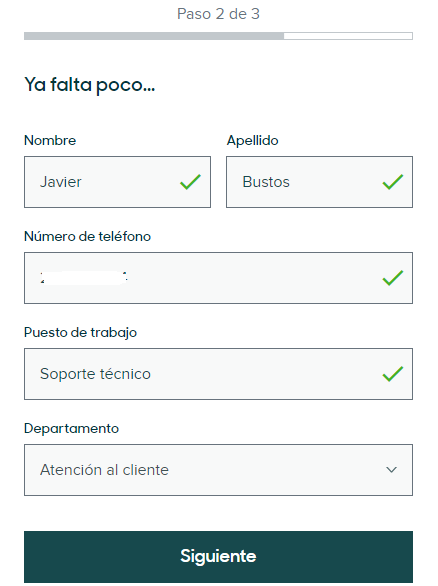Click inside the Número de teléfono field
The height and width of the screenshot is (586, 438).
pyautogui.click(x=218, y=278)
